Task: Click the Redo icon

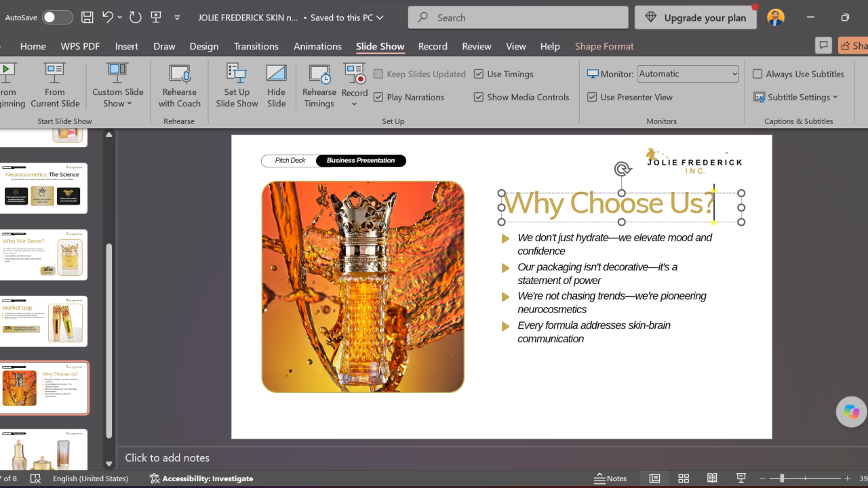Action: [x=136, y=18]
